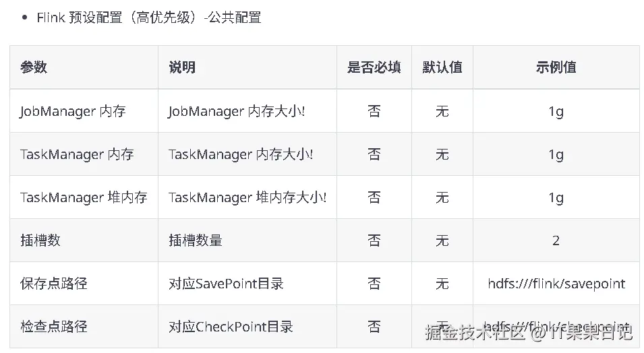The height and width of the screenshot is (353, 644).
Task: Click the 对应SavePoint目录 description text
Action: pyautogui.click(x=226, y=284)
